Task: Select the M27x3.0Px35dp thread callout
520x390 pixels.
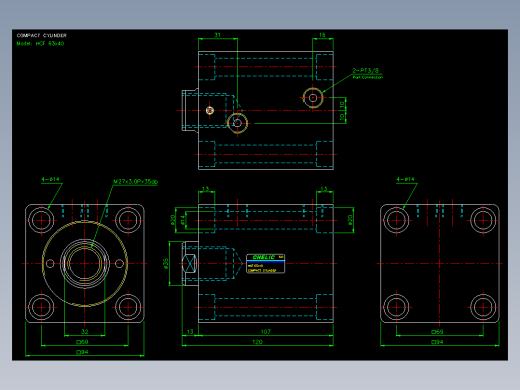Action: pyautogui.click(x=136, y=182)
